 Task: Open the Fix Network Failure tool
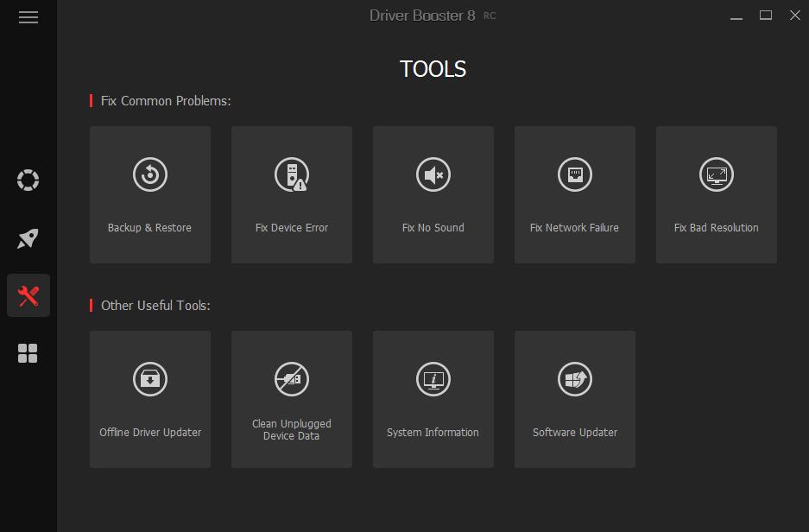point(574,194)
